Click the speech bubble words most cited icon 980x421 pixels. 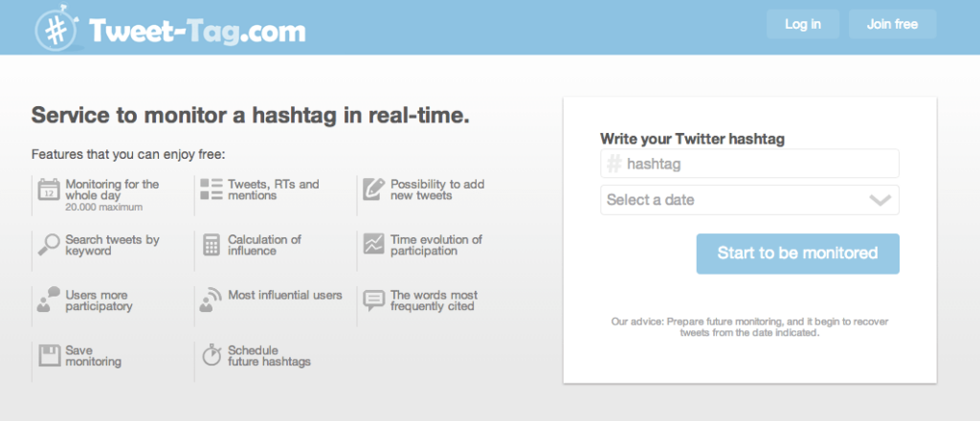pyautogui.click(x=374, y=300)
